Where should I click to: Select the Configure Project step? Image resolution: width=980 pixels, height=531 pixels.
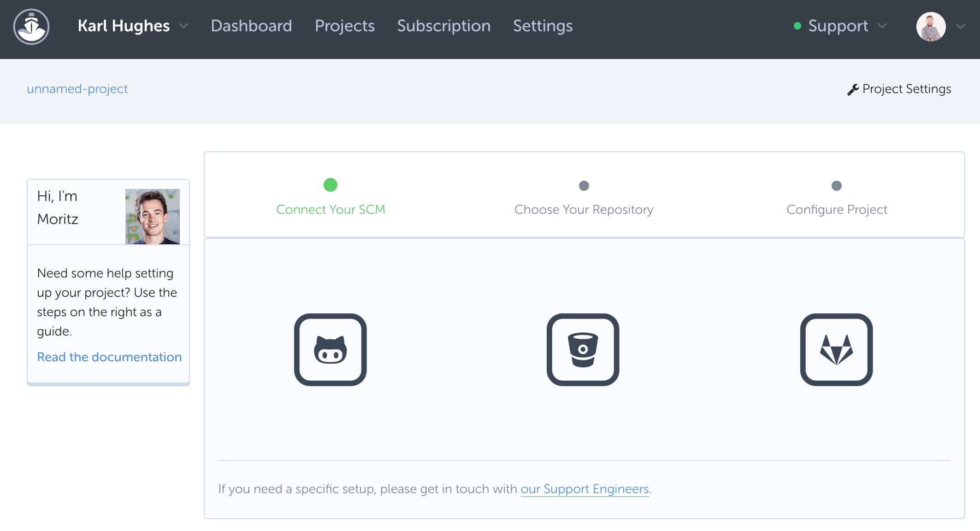(837, 209)
